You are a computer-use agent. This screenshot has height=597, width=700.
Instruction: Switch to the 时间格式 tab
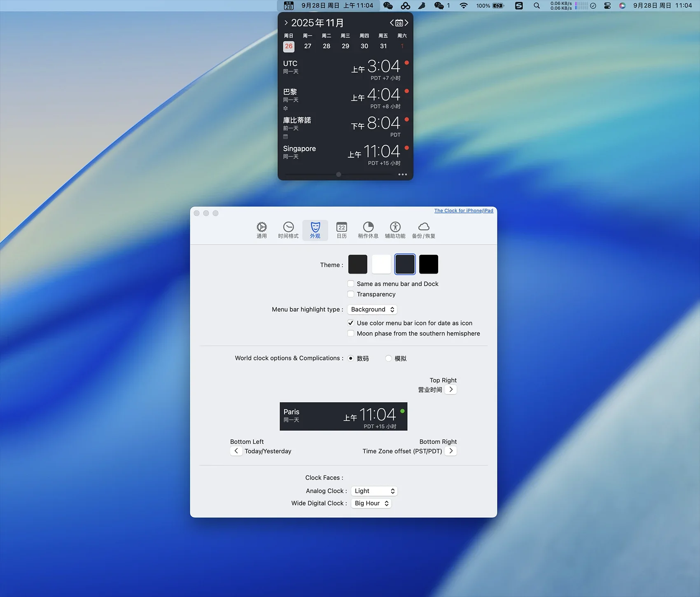288,230
